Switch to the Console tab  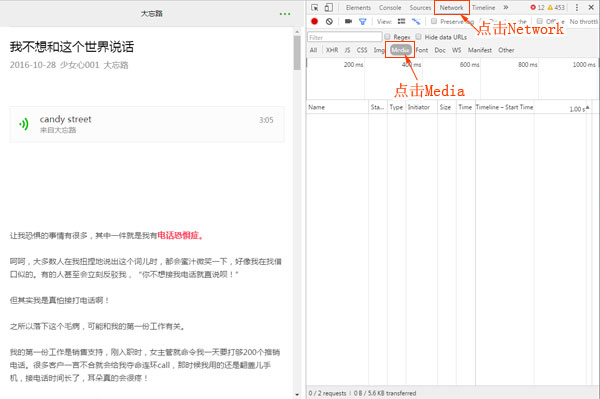(390, 8)
